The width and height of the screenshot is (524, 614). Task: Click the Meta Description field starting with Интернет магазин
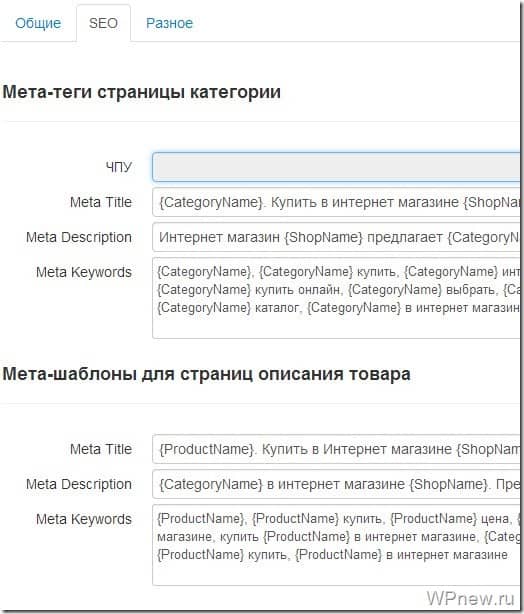click(x=336, y=237)
